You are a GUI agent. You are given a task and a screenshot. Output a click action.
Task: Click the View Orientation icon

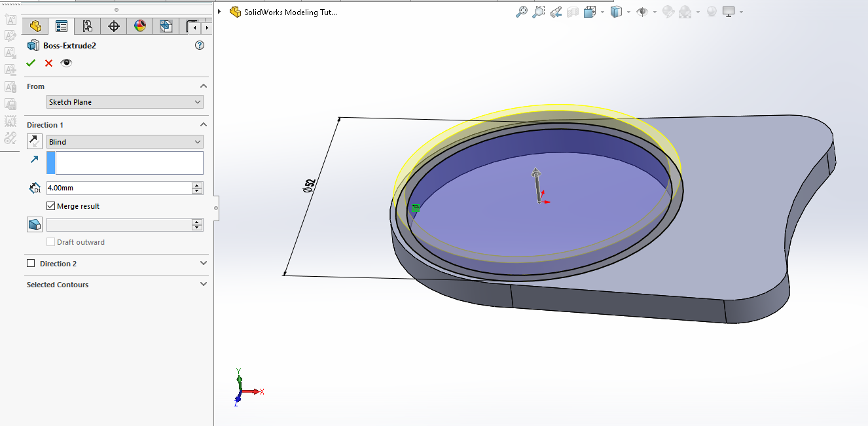pyautogui.click(x=590, y=12)
